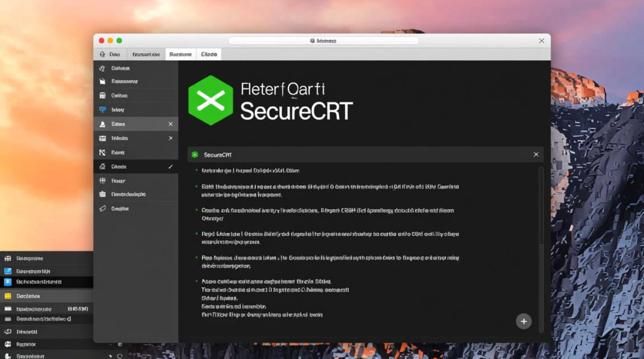Open the first tab with the leading icon
This screenshot has width=644, height=359.
pyautogui.click(x=110, y=55)
